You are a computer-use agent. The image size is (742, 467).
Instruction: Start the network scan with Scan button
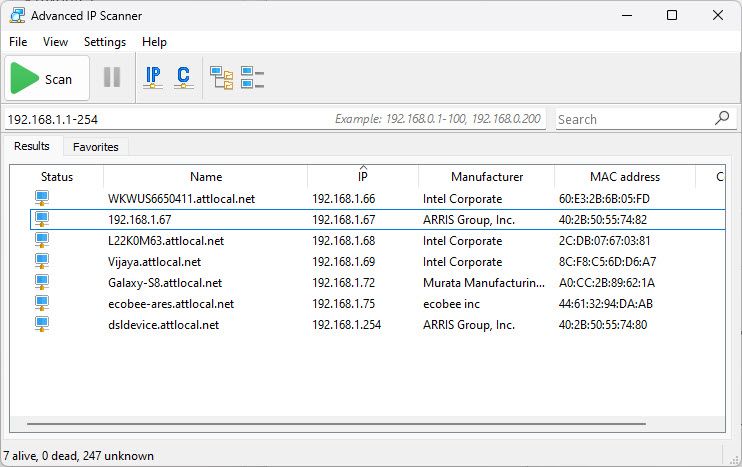click(x=46, y=79)
